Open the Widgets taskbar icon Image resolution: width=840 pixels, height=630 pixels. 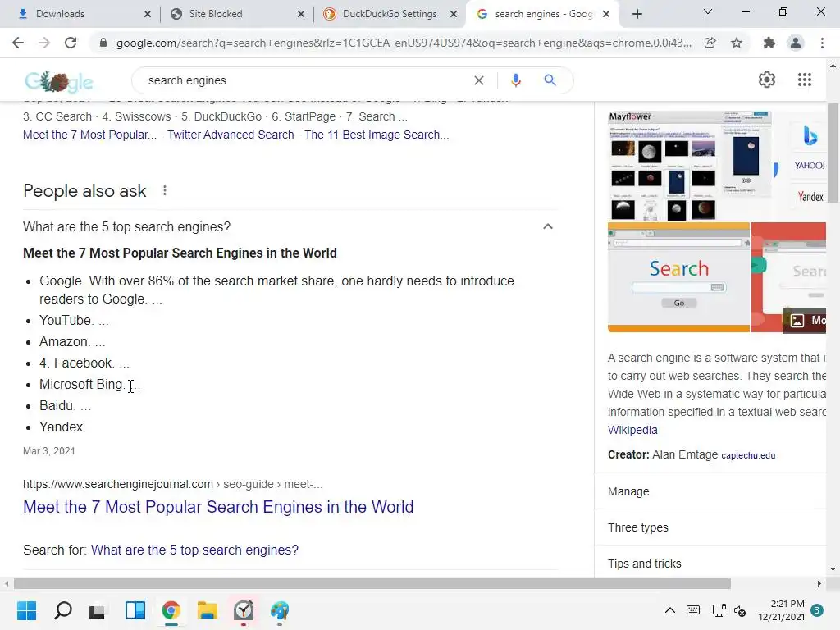[135, 610]
